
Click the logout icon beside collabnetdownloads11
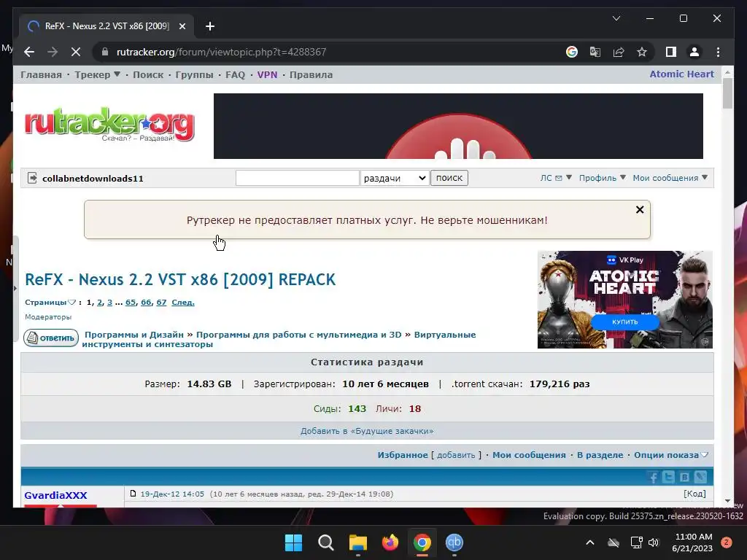point(32,178)
